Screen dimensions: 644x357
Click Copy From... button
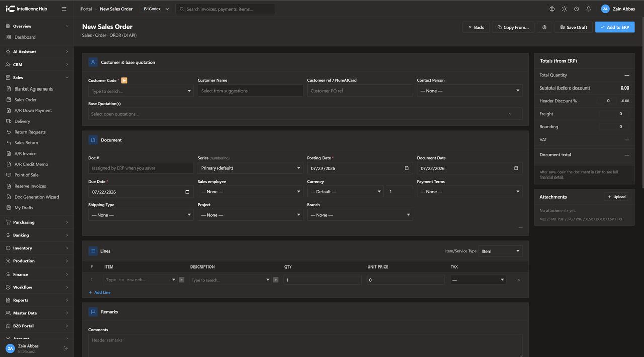513,27
